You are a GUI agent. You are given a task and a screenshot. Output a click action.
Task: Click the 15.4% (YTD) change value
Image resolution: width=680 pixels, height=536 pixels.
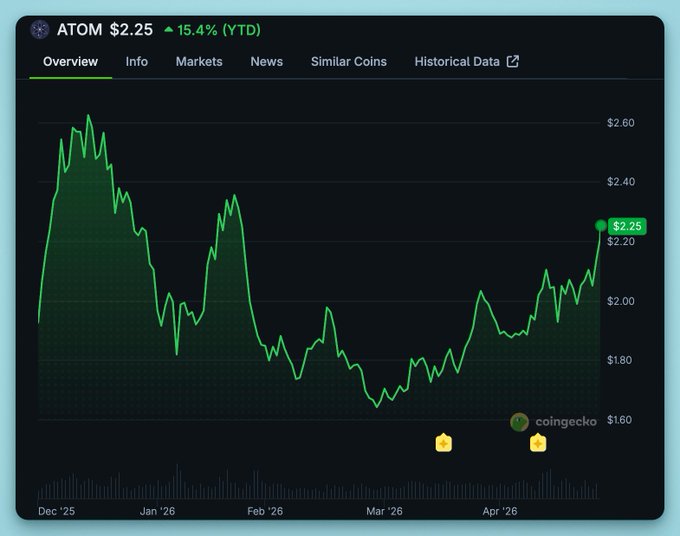point(219,30)
